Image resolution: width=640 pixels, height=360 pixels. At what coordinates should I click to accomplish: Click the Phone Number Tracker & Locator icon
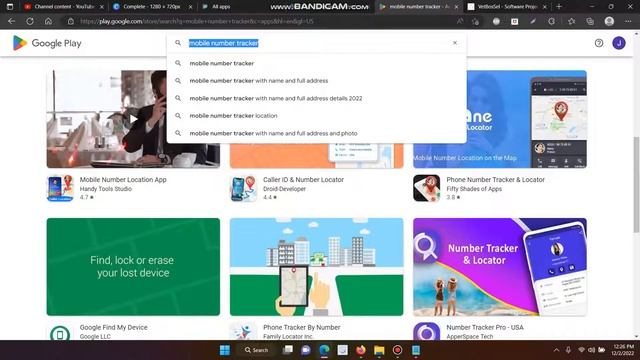[x=427, y=188]
